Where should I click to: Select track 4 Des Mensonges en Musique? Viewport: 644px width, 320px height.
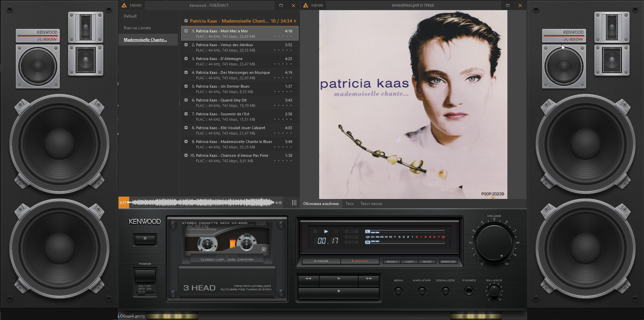(240, 75)
